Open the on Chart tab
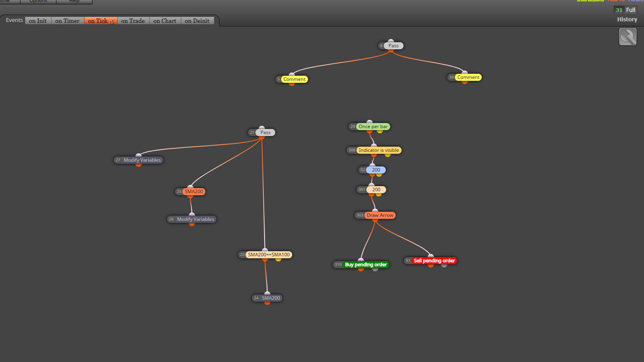The image size is (644, 362). pyautogui.click(x=165, y=21)
